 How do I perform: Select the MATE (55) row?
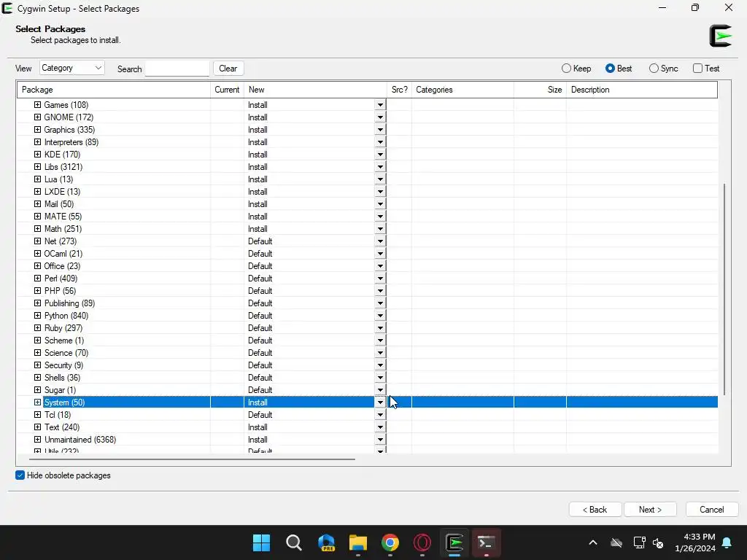(368, 216)
